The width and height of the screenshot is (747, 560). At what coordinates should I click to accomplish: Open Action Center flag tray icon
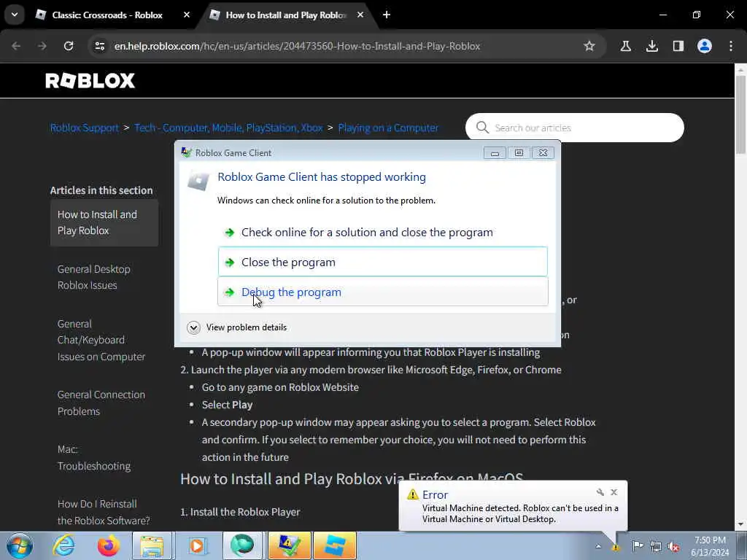[638, 546]
